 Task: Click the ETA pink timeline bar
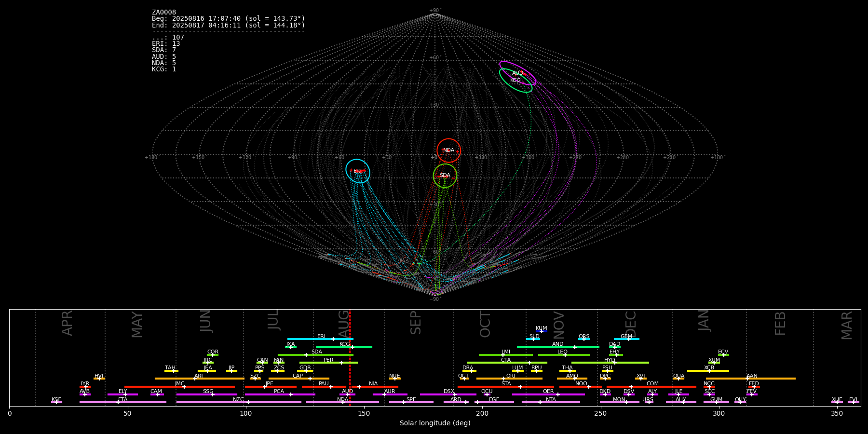pyautogui.click(x=123, y=402)
